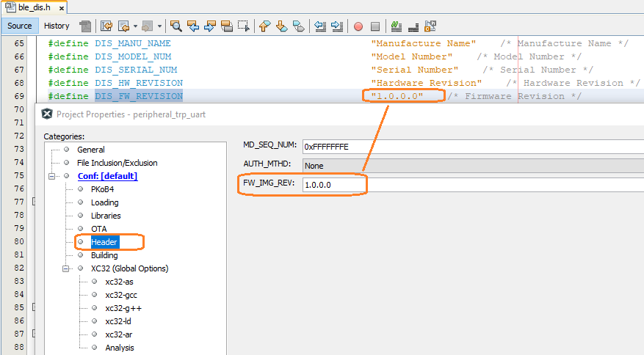Click the FW_IMG_REV input field
Screen dimensions: 644x355
[470, 185]
